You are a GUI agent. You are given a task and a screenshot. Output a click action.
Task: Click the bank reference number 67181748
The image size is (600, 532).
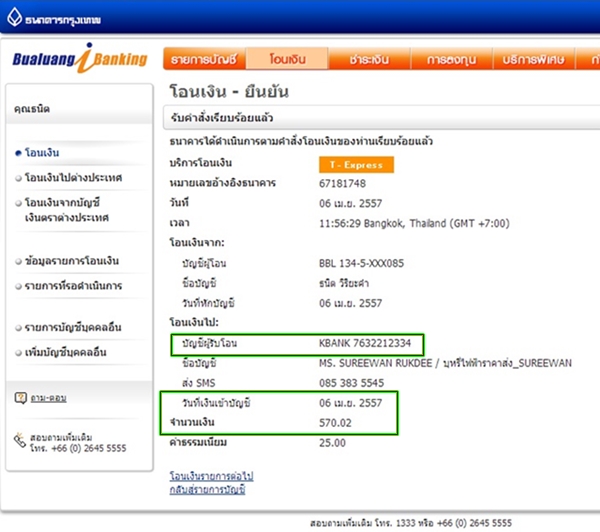point(342,183)
